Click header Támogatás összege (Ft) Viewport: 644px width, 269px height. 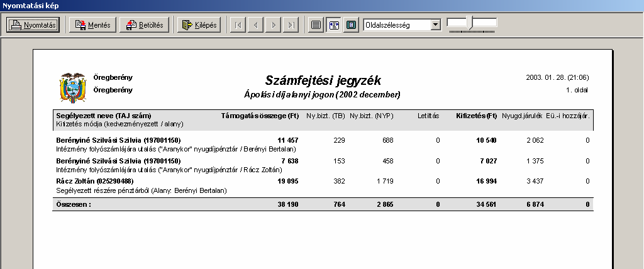(x=260, y=116)
